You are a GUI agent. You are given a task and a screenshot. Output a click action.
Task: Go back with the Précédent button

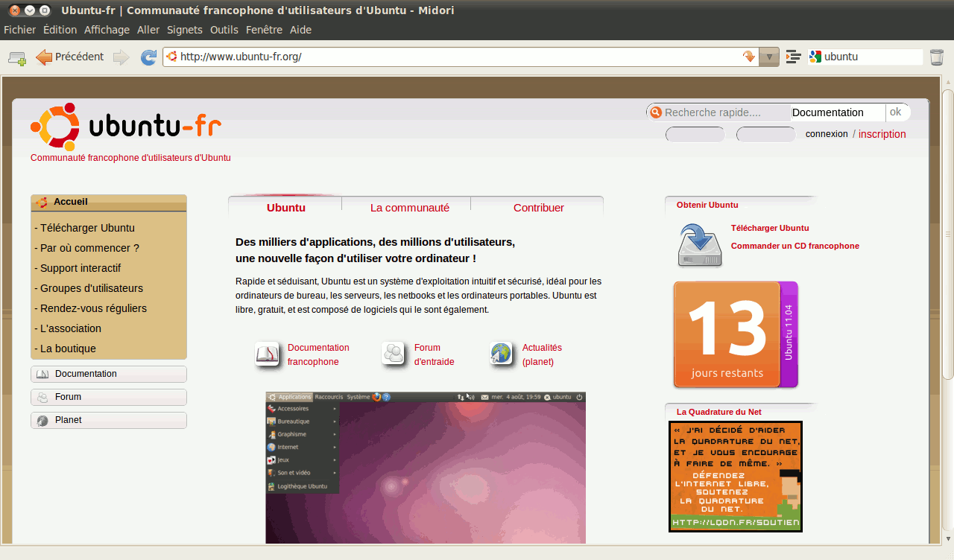coord(70,57)
